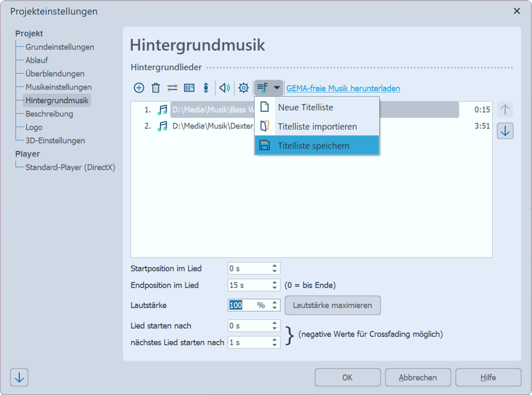Click the vertical double-arrow toolbar icon
The width and height of the screenshot is (532, 395).
[206, 88]
